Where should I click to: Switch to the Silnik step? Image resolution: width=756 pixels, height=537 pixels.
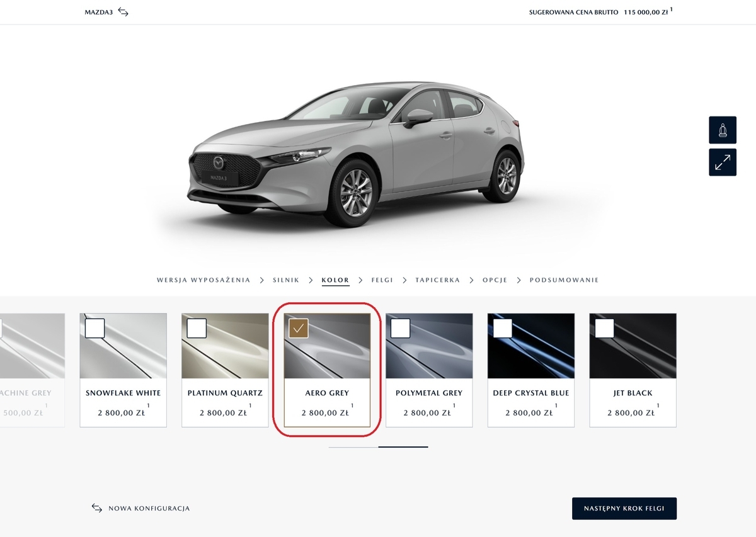285,280
